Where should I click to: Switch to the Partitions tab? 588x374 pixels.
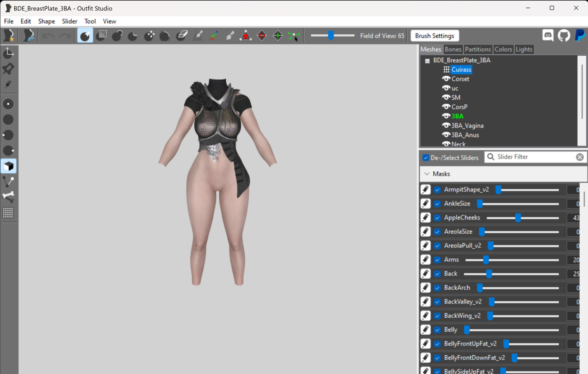pos(478,49)
